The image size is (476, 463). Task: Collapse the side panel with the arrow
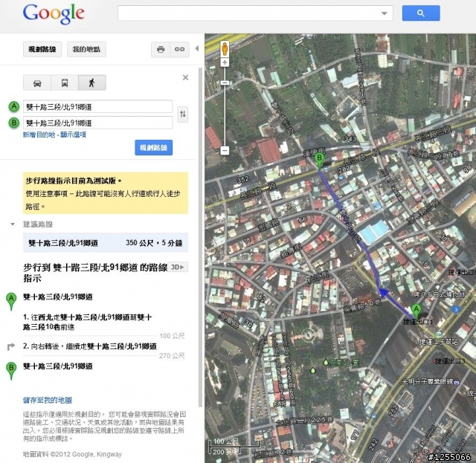tap(197, 48)
